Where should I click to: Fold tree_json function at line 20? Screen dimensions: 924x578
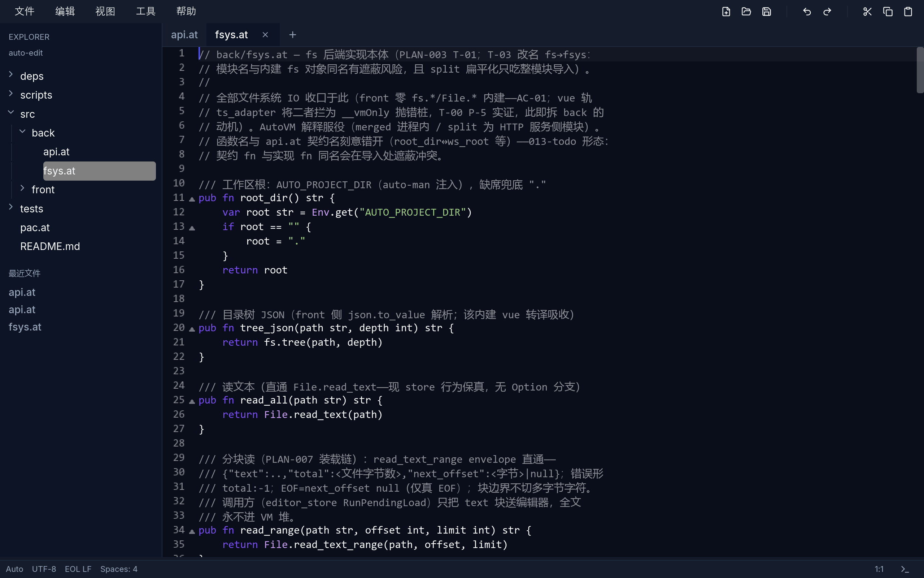192,329
